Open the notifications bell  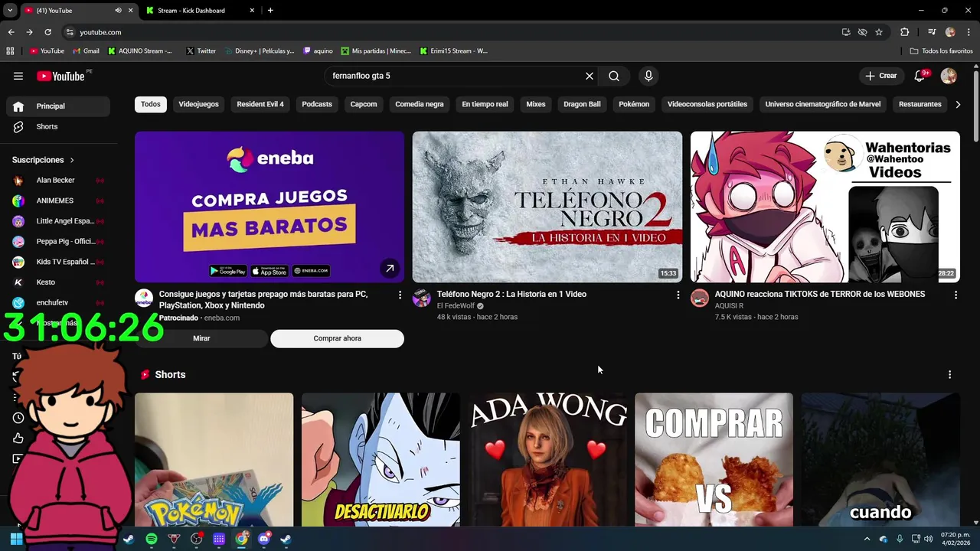(x=920, y=76)
